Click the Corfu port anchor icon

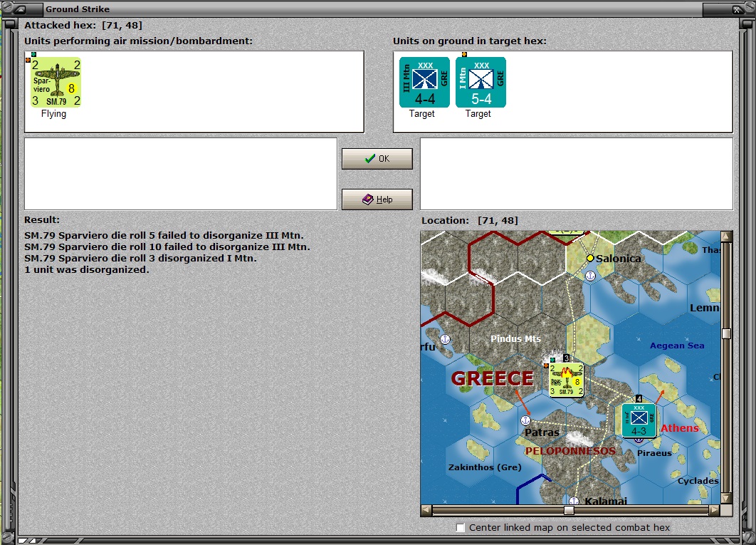[446, 339]
